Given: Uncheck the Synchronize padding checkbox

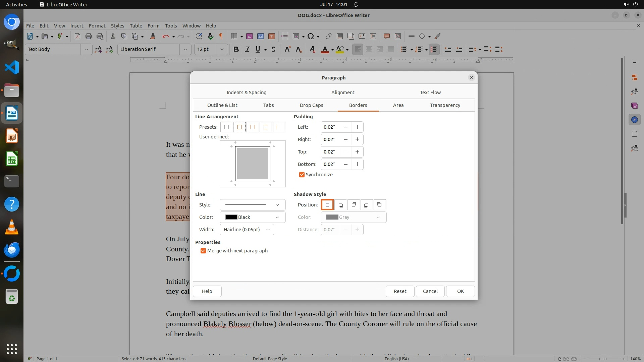Looking at the screenshot, I should coord(302,175).
